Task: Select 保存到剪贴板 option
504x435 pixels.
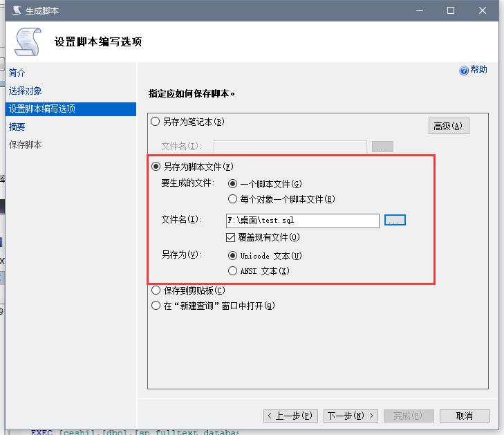Action: coord(156,290)
